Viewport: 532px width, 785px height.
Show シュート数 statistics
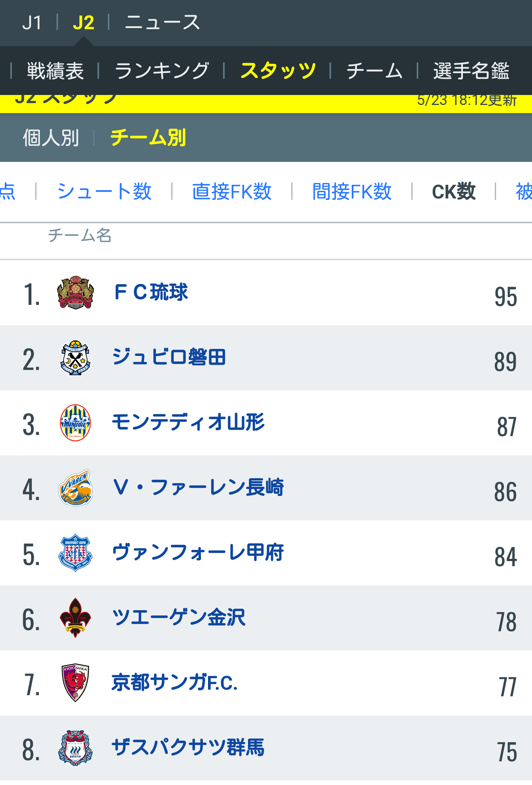pyautogui.click(x=104, y=191)
